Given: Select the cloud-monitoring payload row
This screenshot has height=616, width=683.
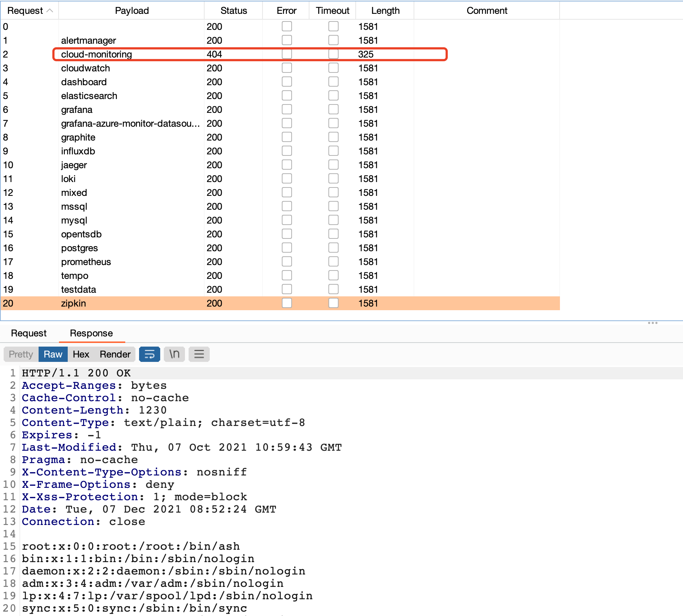Looking at the screenshot, I should [280, 54].
